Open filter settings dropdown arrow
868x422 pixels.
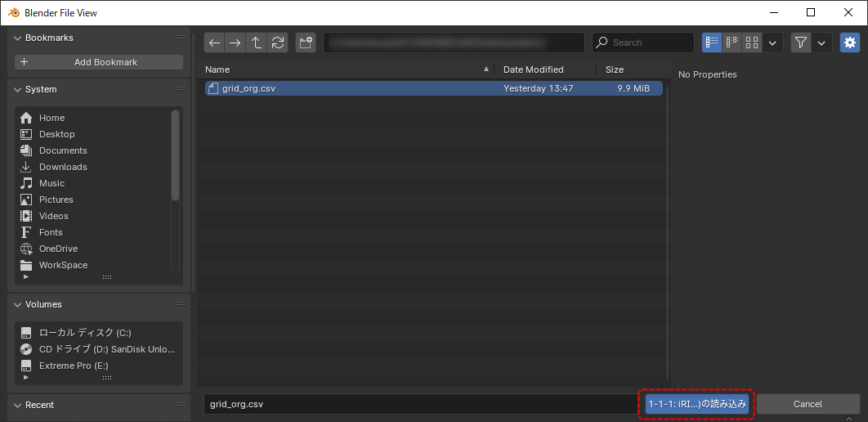(x=822, y=43)
